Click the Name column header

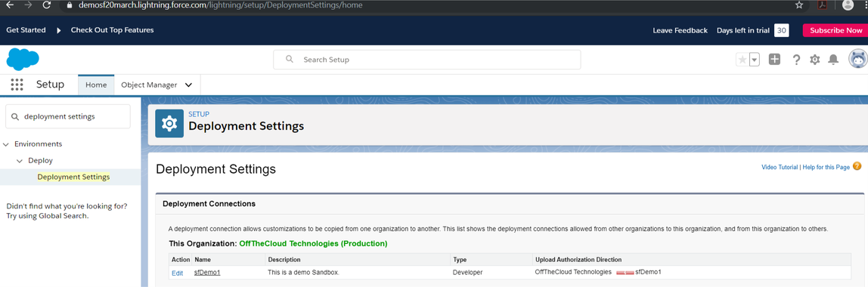click(203, 259)
